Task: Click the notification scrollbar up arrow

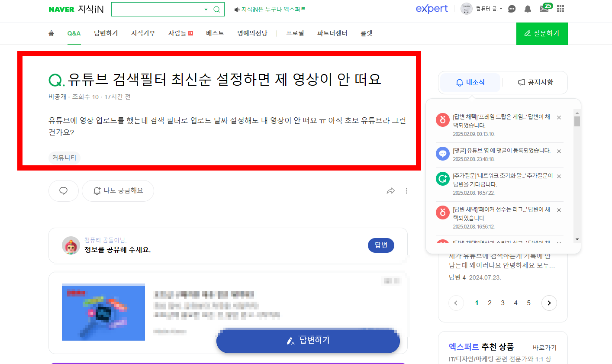Action: click(577, 113)
